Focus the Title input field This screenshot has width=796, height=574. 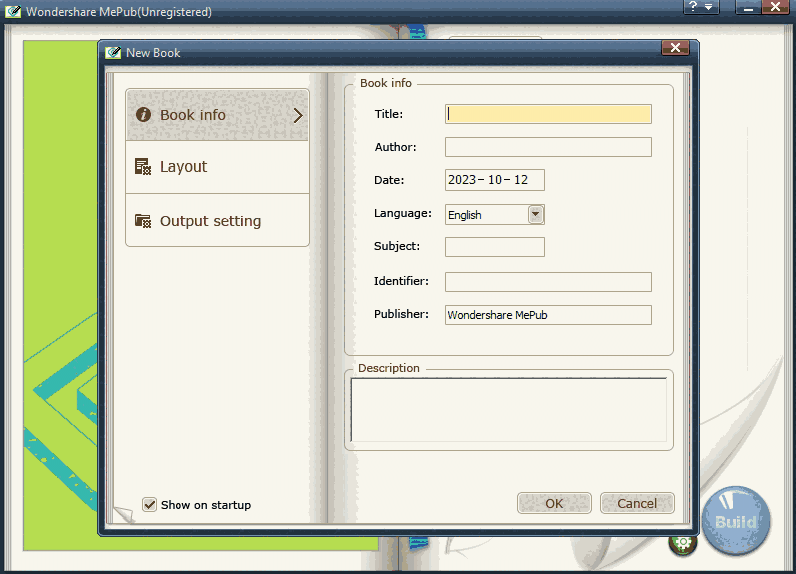[x=548, y=114]
